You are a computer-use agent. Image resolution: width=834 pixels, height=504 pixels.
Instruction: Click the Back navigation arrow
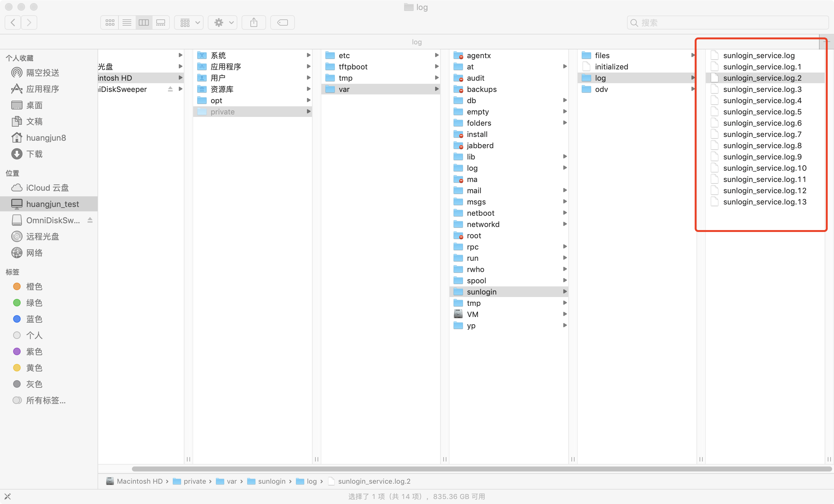(x=13, y=22)
